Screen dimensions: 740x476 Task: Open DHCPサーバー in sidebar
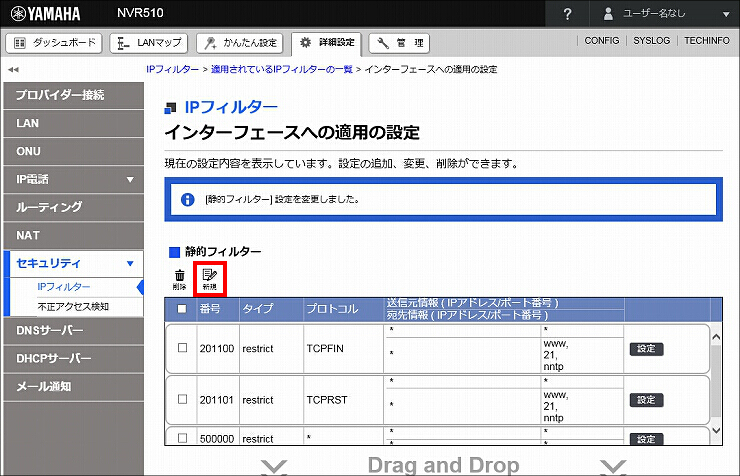click(74, 359)
